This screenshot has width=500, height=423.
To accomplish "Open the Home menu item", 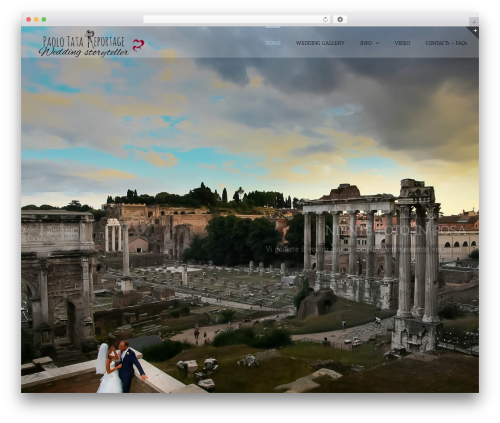I will tap(272, 43).
